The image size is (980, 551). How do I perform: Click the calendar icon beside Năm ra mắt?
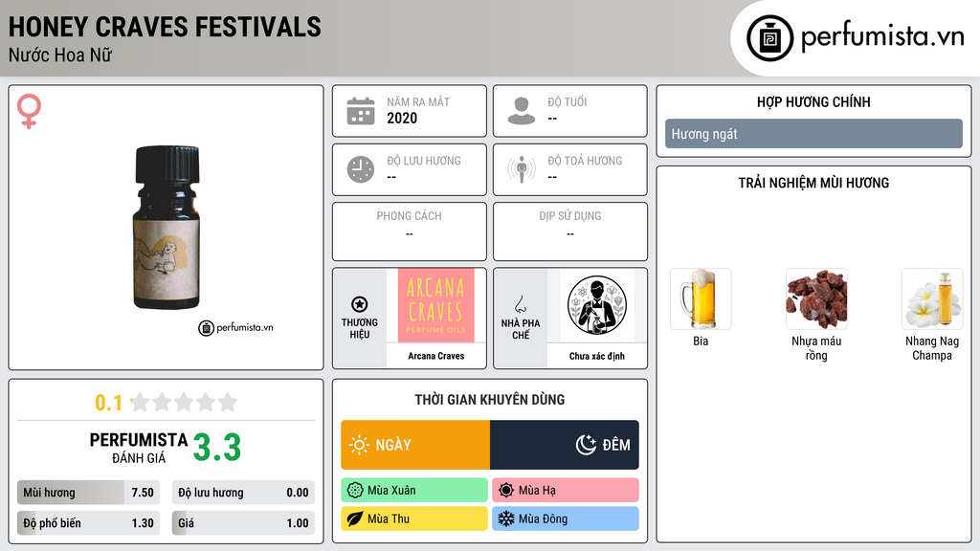pyautogui.click(x=361, y=111)
